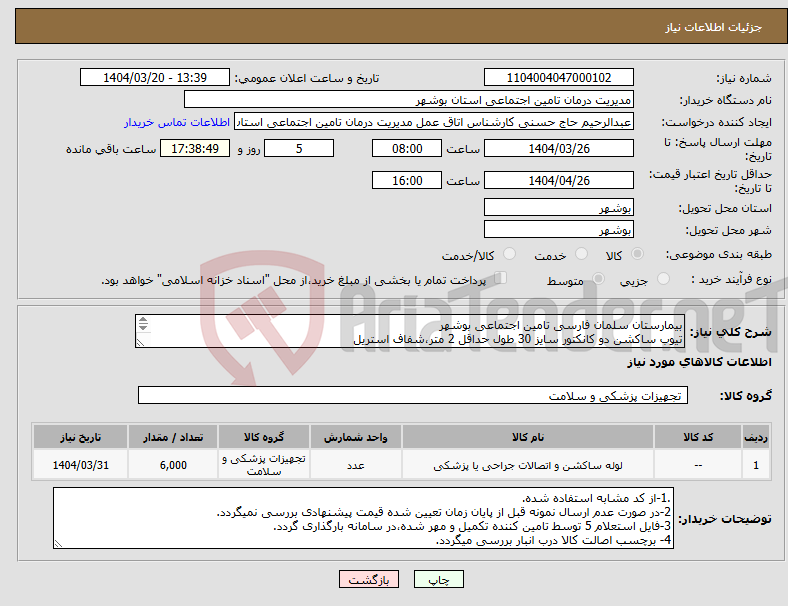
Task: Click the delivery province field بوشهر
Action: (x=558, y=207)
